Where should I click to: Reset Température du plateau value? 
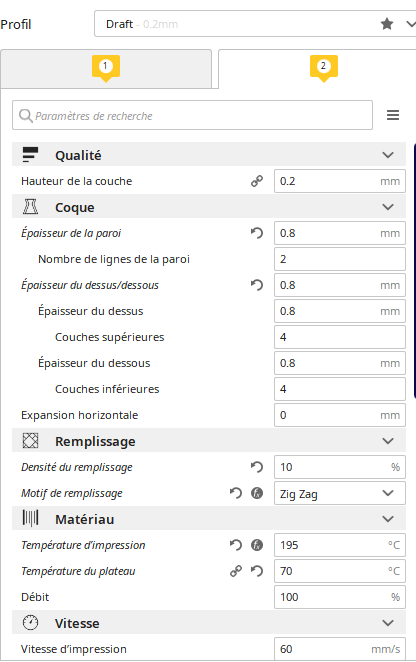[x=257, y=571]
